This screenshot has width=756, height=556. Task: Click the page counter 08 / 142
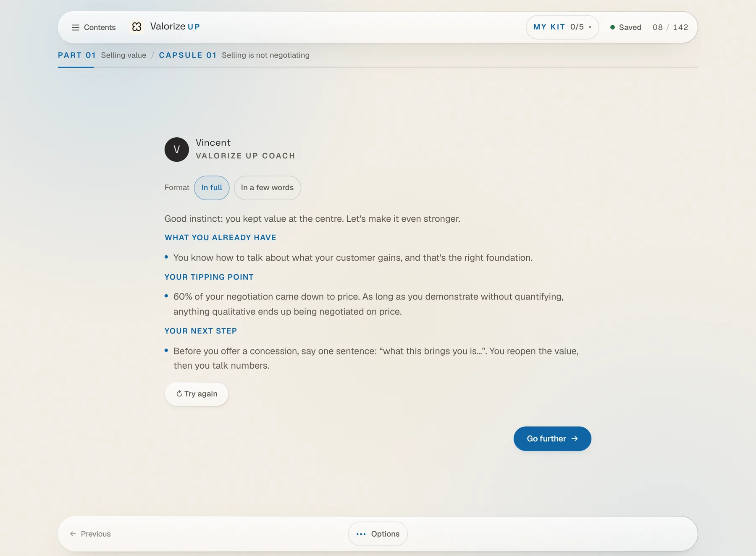(670, 27)
